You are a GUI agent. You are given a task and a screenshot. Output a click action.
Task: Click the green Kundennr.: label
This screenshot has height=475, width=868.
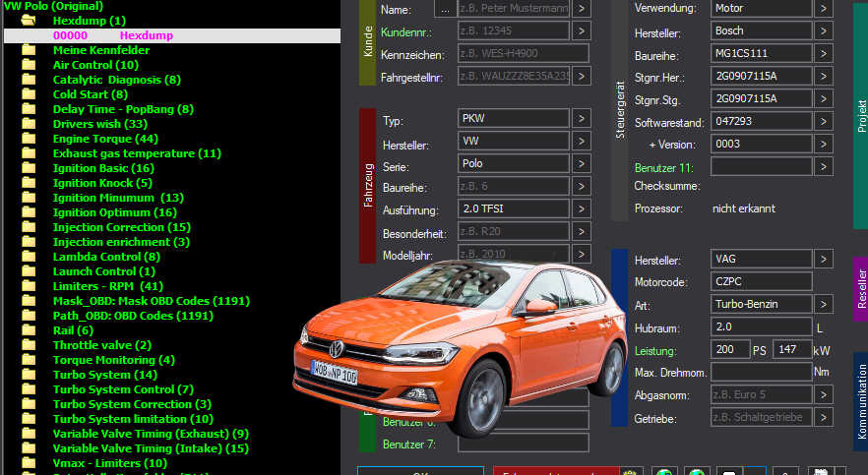pos(406,32)
